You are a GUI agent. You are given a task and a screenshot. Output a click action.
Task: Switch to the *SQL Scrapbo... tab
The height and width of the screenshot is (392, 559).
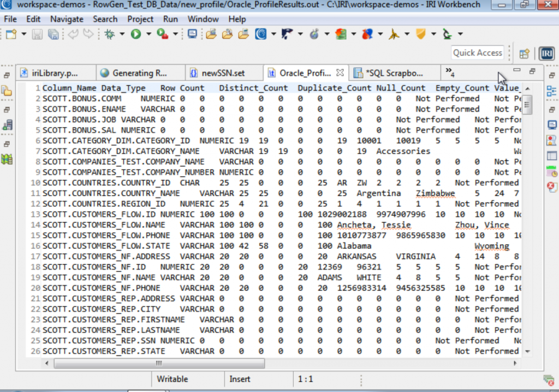394,73
